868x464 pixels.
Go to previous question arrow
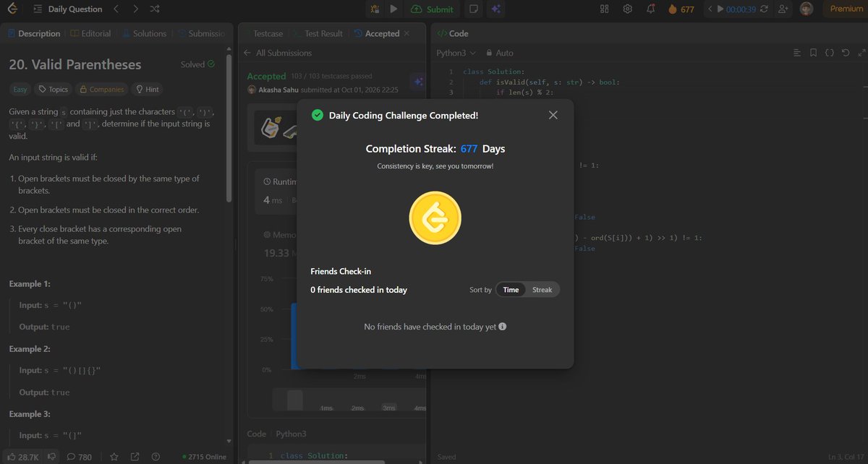116,9
